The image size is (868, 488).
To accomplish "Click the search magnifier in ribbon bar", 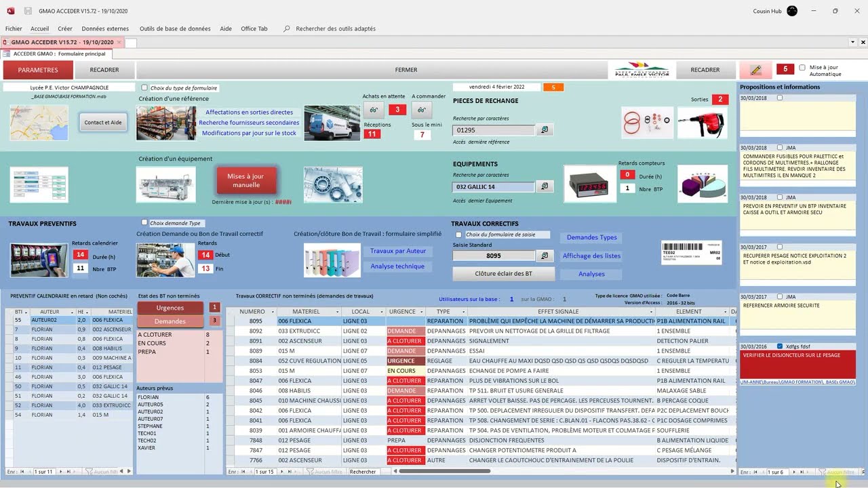I will 287,28.
